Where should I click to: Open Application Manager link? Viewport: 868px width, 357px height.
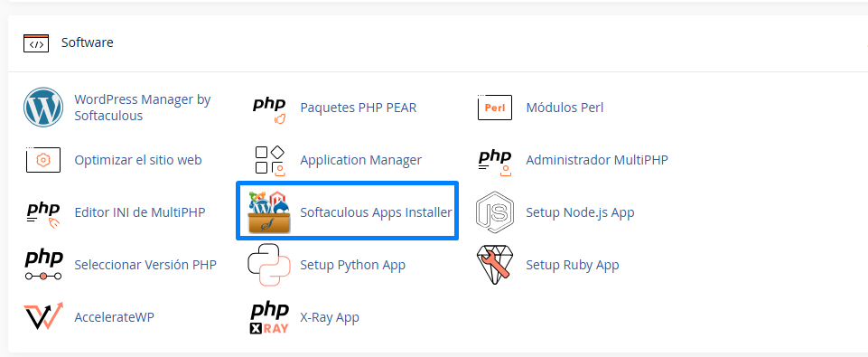(361, 160)
